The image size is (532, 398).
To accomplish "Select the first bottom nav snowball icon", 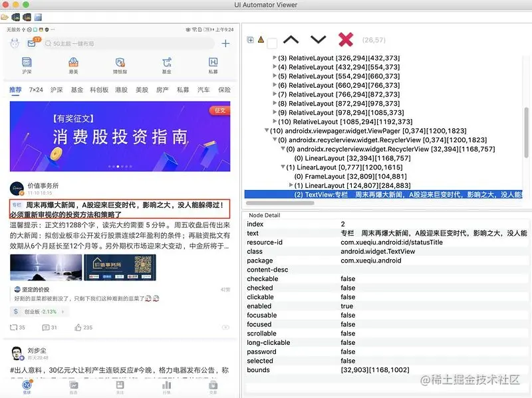I will [x=27, y=387].
